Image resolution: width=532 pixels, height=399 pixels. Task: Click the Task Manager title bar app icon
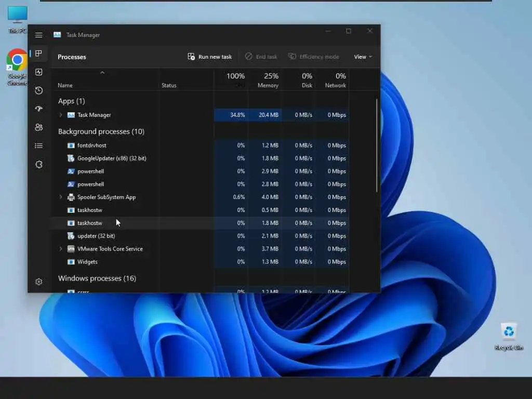(x=57, y=35)
